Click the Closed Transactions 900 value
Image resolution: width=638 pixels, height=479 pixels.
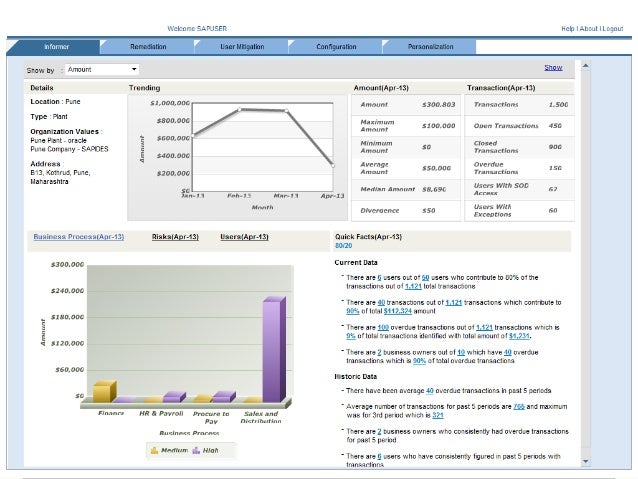555,147
